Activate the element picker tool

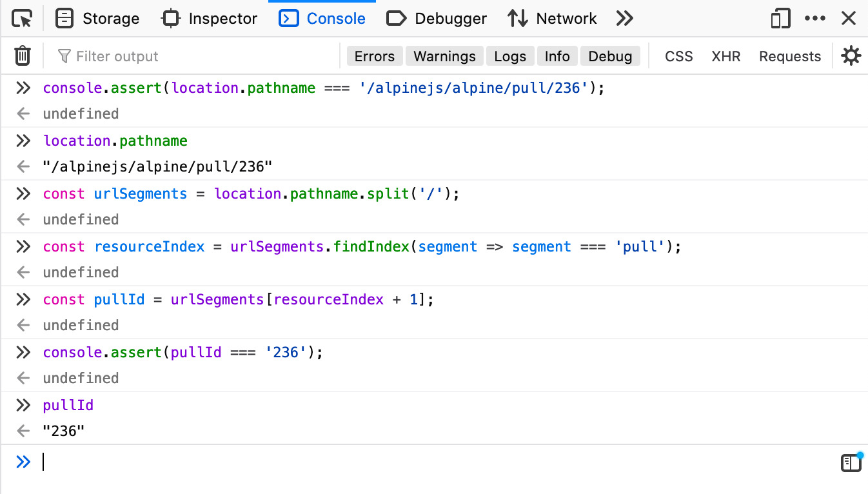coord(22,19)
